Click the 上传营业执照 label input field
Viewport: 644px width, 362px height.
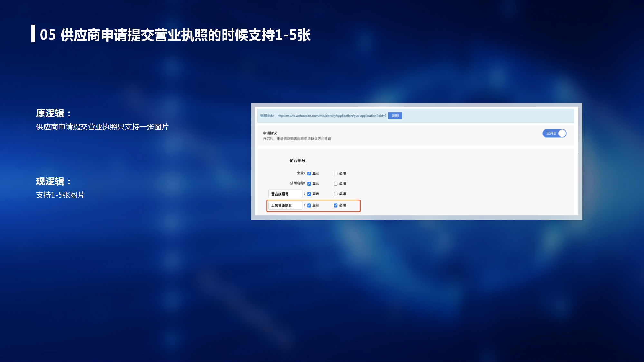[x=285, y=205]
